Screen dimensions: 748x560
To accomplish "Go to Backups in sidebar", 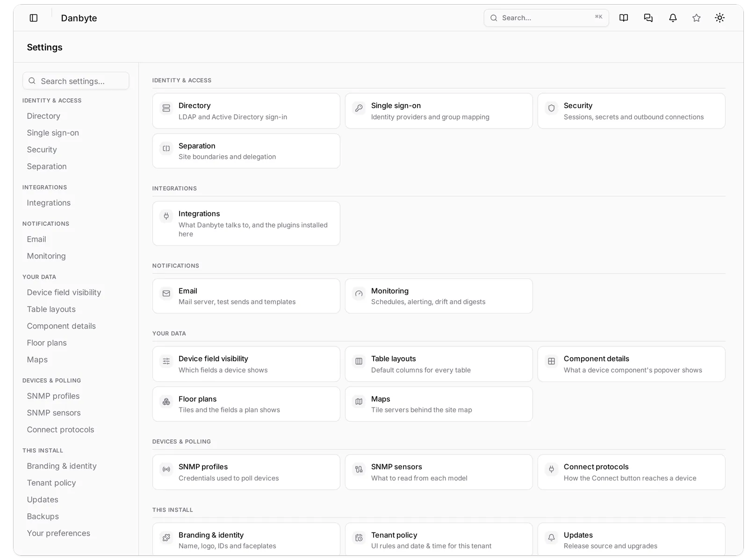I will (43, 517).
